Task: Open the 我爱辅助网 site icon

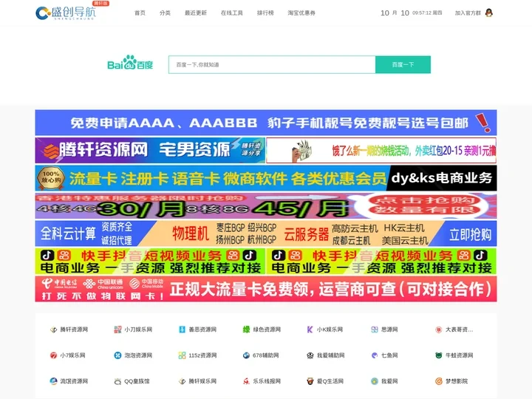Action: pos(310,355)
